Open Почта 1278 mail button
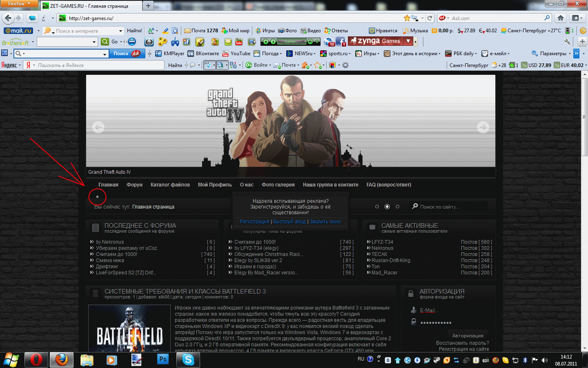This screenshot has height=368, width=588. 201,31
